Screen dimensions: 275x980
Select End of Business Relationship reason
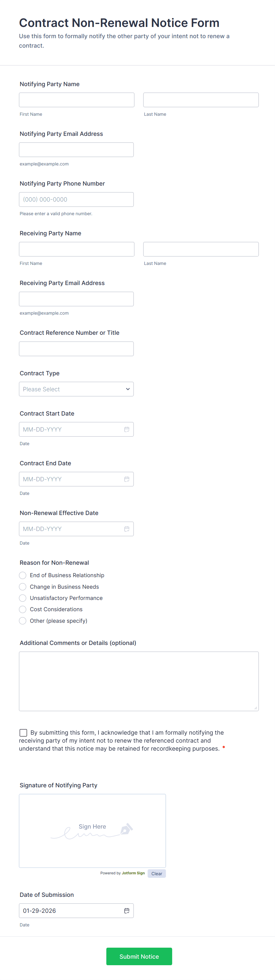23,575
